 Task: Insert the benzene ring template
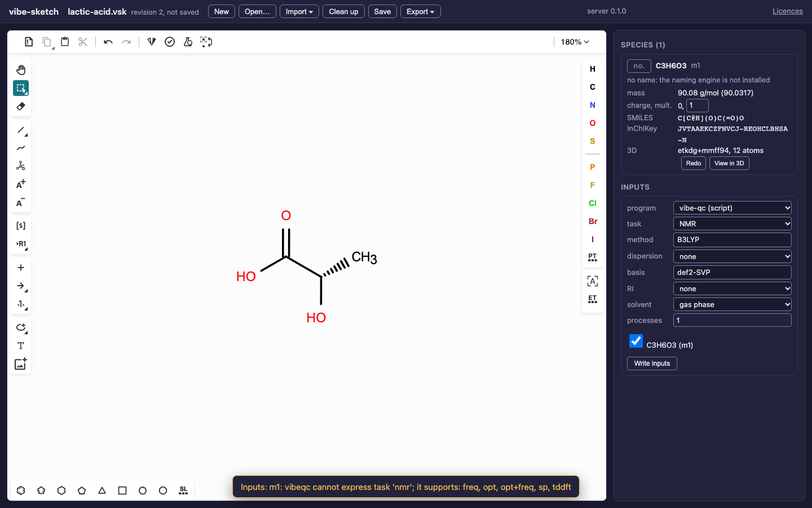[21, 491]
